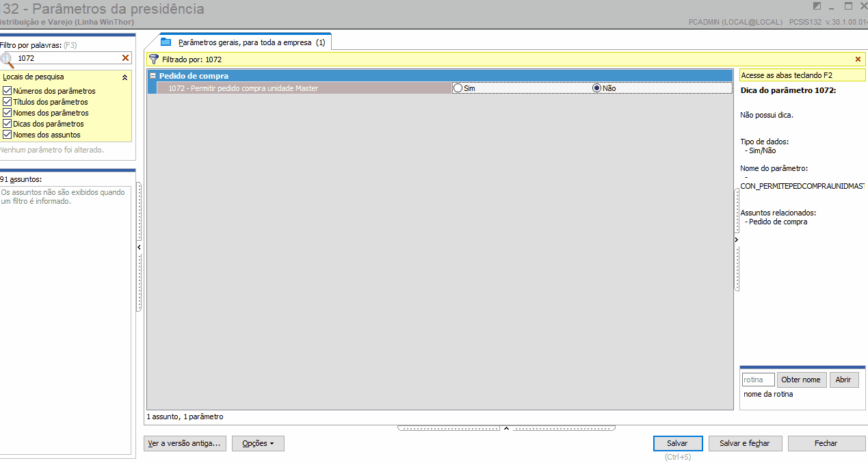The height and width of the screenshot is (463, 868).
Task: Click the 'Pedido de compra' related subject
Action: coord(778,222)
